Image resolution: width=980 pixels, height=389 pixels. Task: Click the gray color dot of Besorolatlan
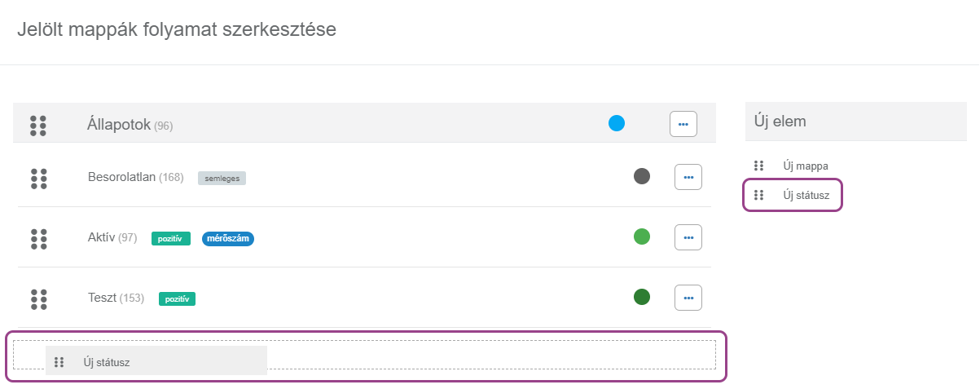(642, 176)
